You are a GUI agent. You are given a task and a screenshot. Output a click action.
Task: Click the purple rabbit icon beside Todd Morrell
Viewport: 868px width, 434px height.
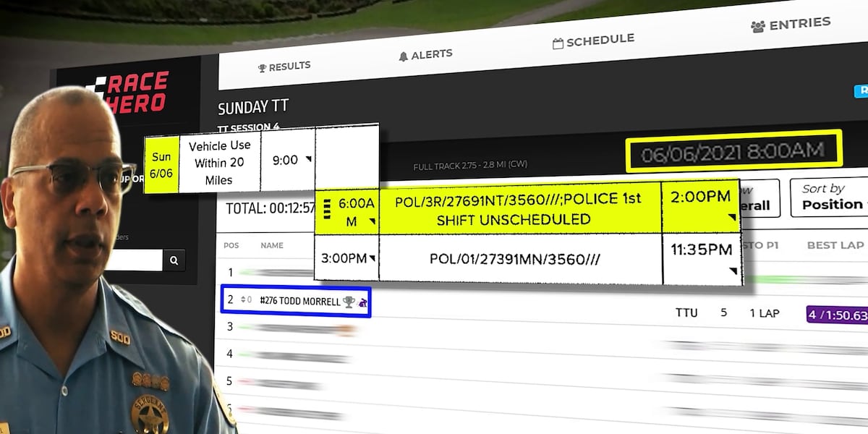click(362, 302)
